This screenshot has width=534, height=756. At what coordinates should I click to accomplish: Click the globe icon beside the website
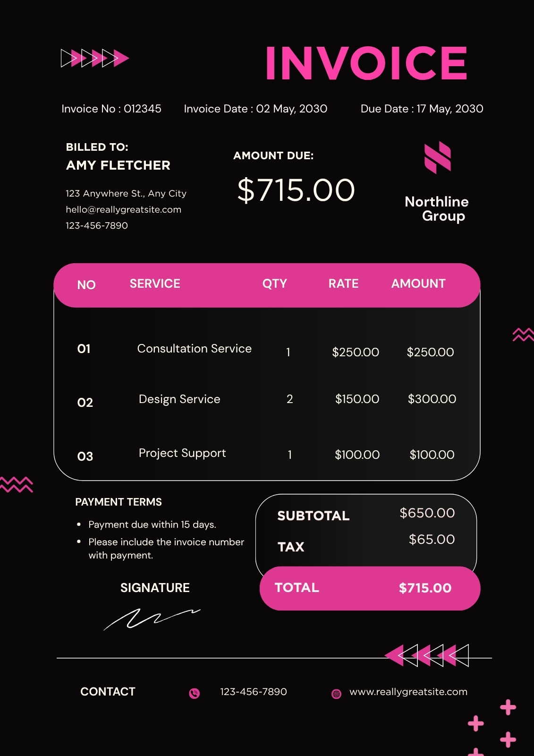click(x=336, y=694)
